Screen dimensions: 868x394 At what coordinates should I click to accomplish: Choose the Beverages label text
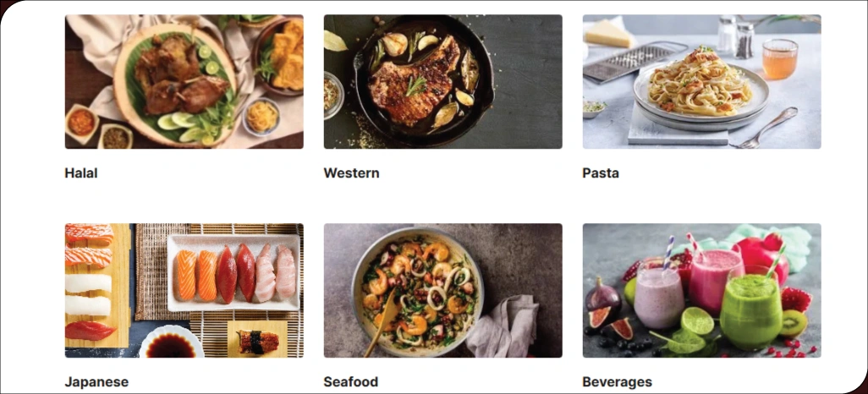[x=618, y=382]
